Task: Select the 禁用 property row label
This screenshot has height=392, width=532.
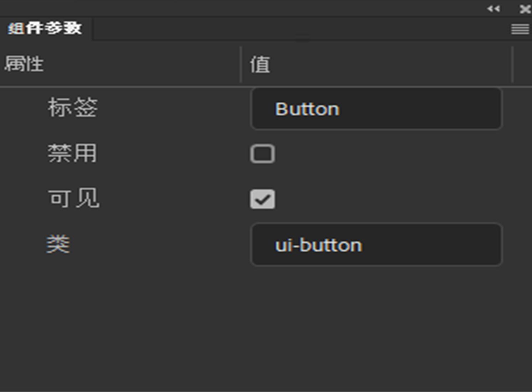Action: click(73, 153)
